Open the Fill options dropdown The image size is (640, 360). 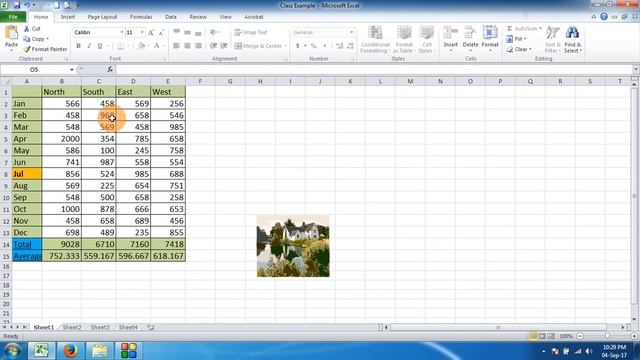coord(516,39)
